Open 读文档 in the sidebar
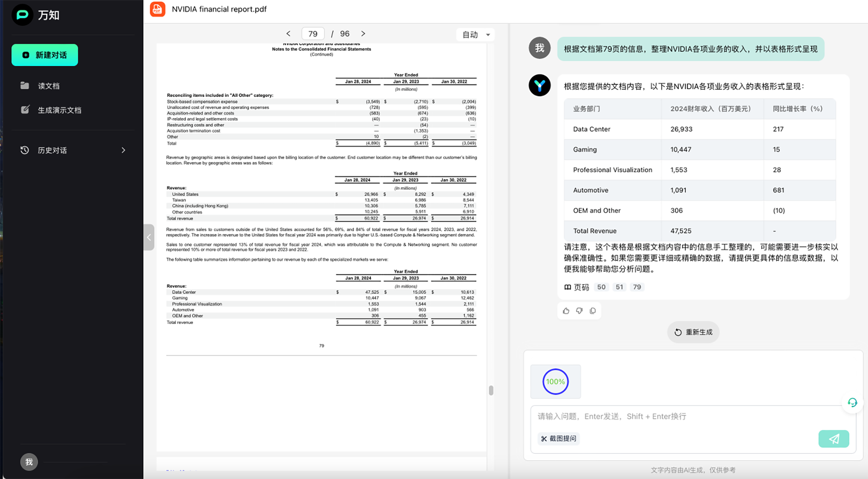 (x=49, y=86)
